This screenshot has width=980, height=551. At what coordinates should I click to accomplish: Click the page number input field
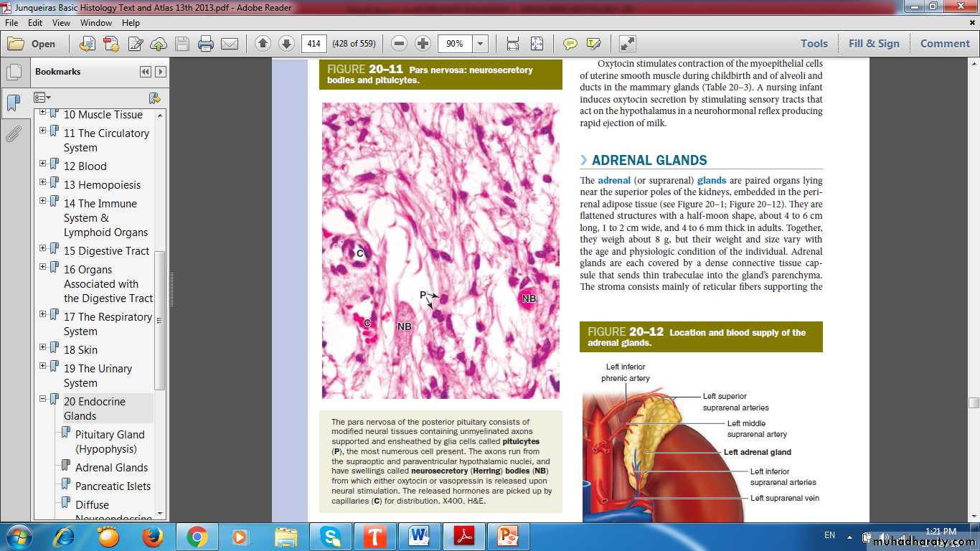click(x=314, y=44)
